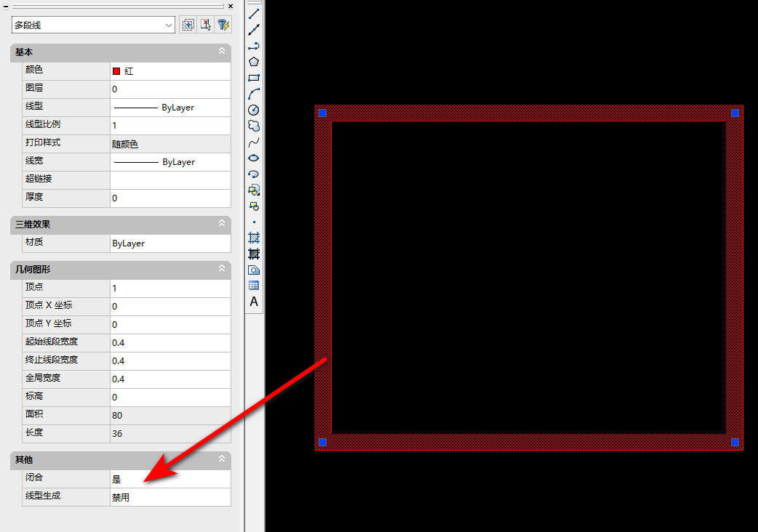
Task: Collapse the 几何图形 section
Action: (x=222, y=269)
